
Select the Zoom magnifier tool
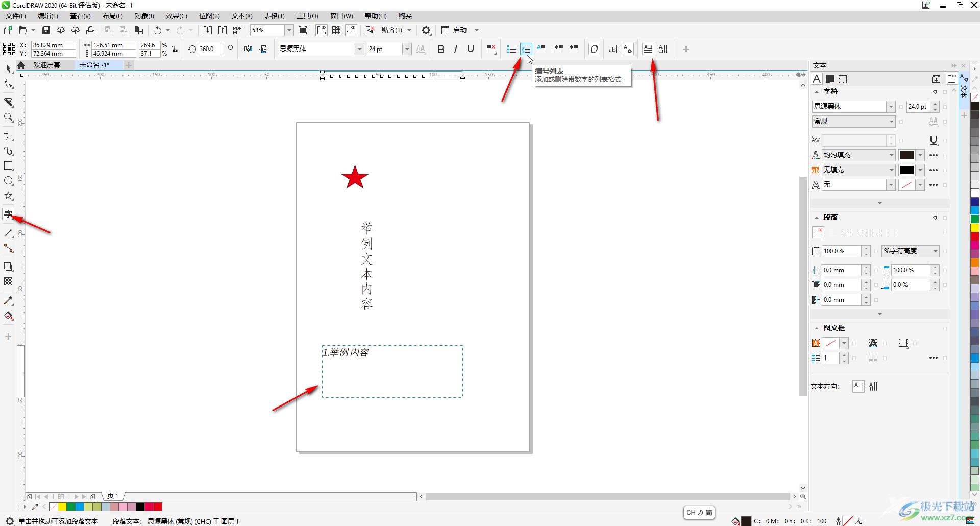click(x=9, y=117)
